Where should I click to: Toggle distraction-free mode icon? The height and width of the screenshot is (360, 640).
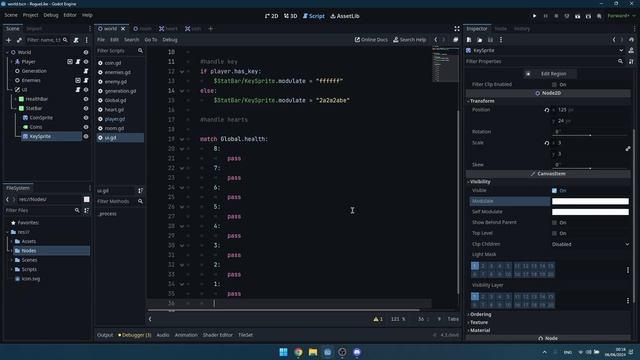click(457, 29)
